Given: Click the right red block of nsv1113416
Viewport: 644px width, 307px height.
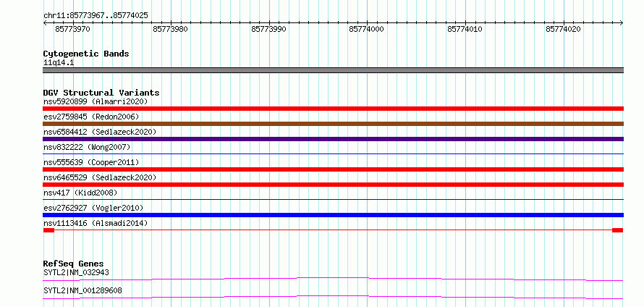Looking at the screenshot, I should 618,230.
